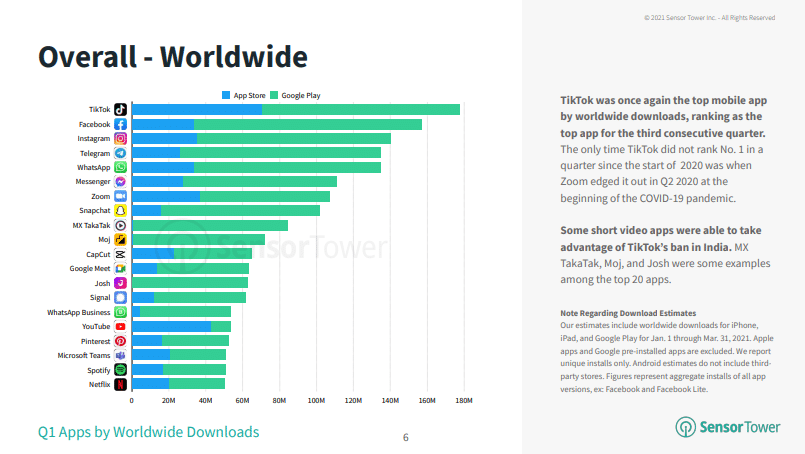Click the Messenger app icon
This screenshot has height=454, width=805.
click(x=120, y=182)
